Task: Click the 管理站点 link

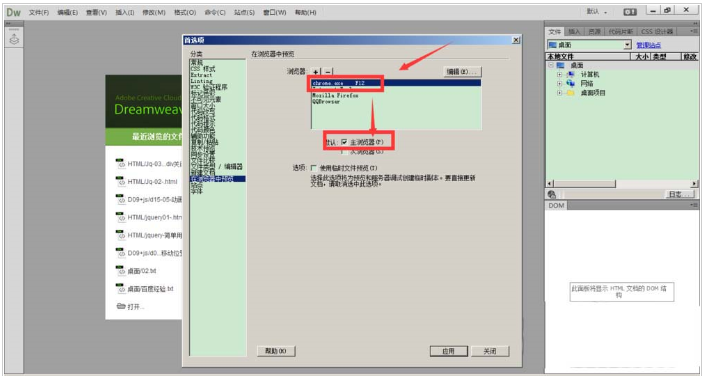Action: pos(648,45)
